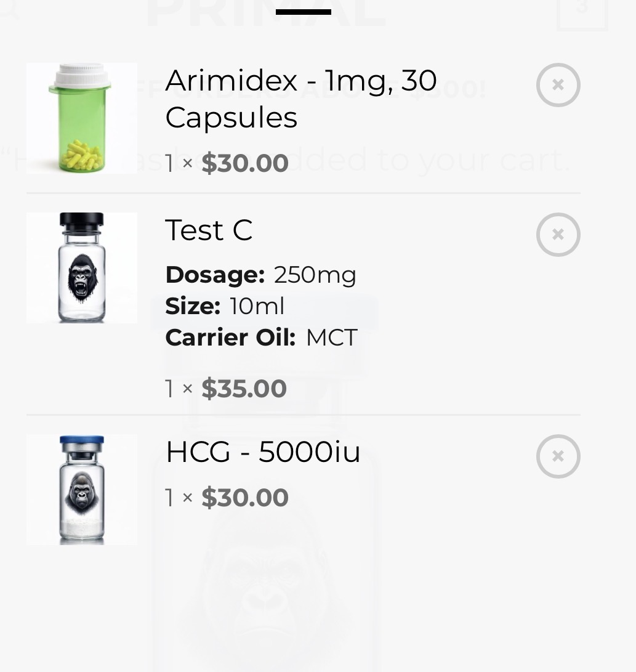Click the Arimidex $30.00 price text
636x672 pixels.
tap(245, 164)
